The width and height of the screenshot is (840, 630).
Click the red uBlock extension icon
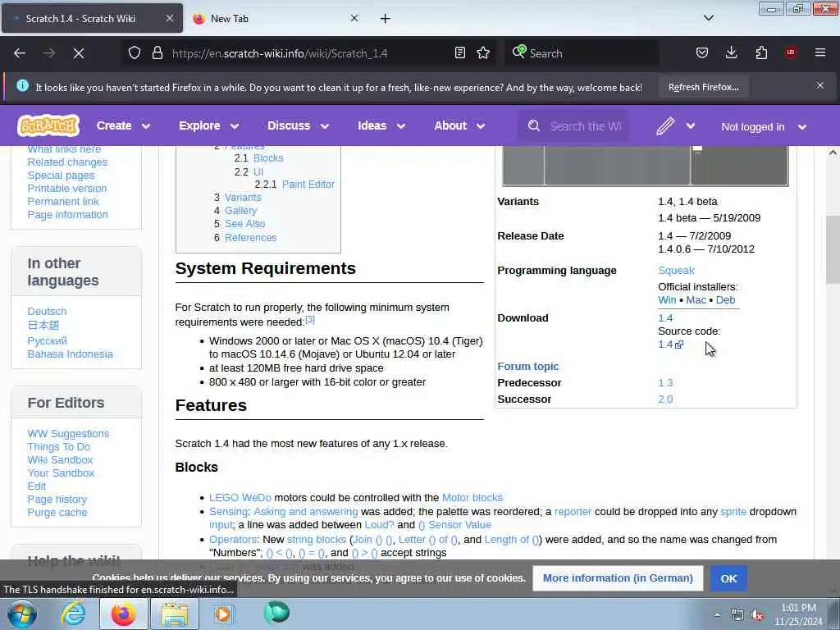click(791, 52)
